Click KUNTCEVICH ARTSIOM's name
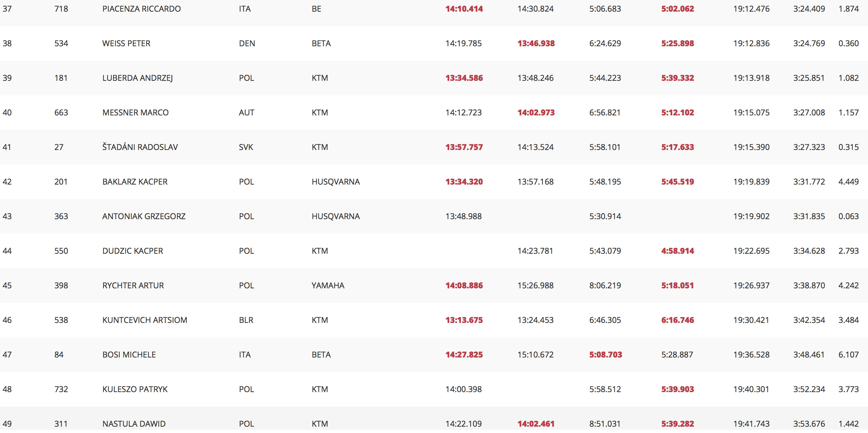 (144, 320)
